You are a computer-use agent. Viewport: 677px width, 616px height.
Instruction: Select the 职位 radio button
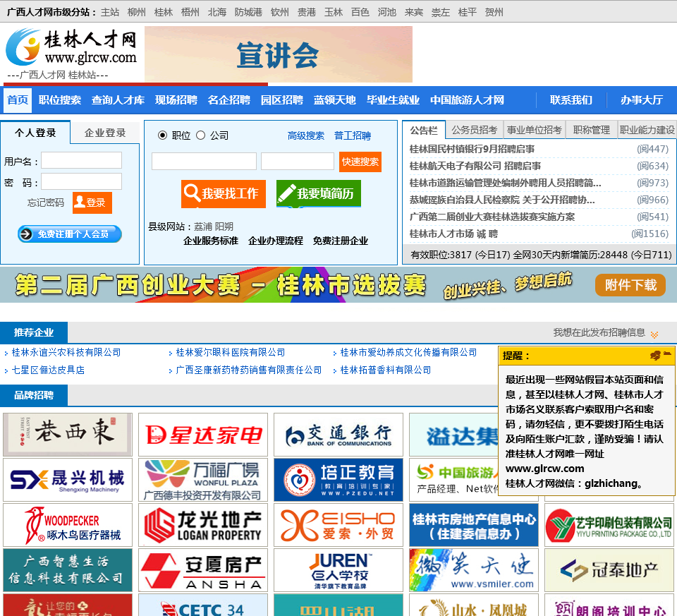[x=162, y=135]
